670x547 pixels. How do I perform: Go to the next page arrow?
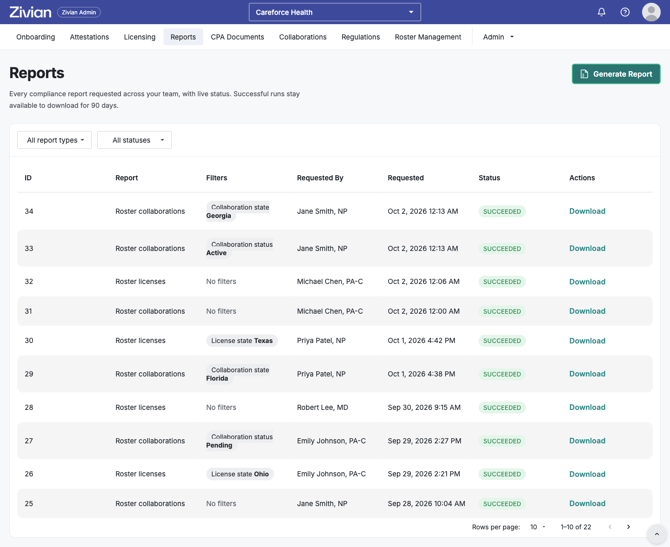[628, 526]
